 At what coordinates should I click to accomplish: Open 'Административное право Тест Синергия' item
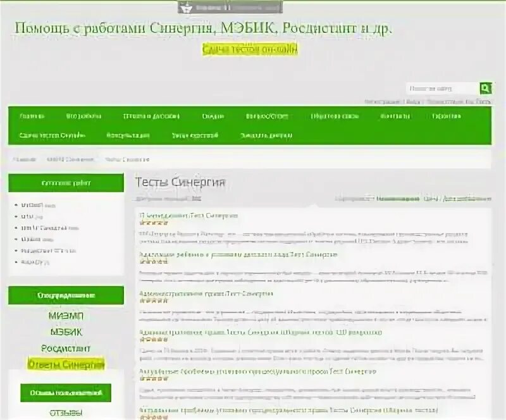(x=206, y=293)
